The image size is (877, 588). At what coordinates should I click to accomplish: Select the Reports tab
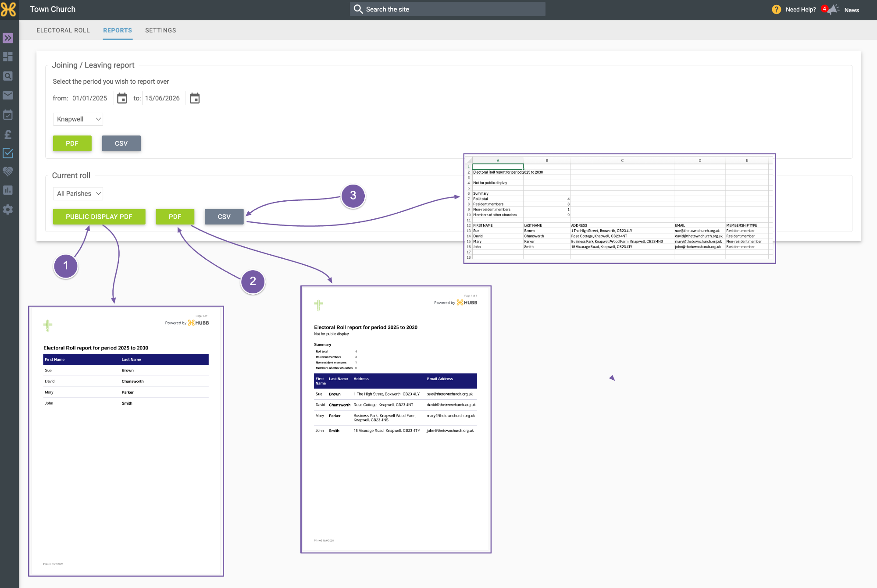[118, 30]
